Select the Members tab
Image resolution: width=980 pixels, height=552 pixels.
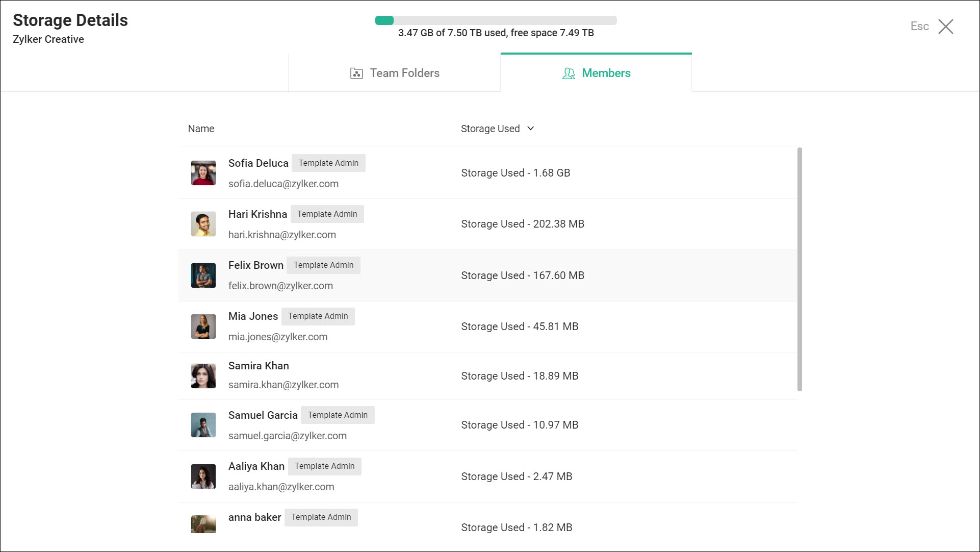click(x=606, y=73)
